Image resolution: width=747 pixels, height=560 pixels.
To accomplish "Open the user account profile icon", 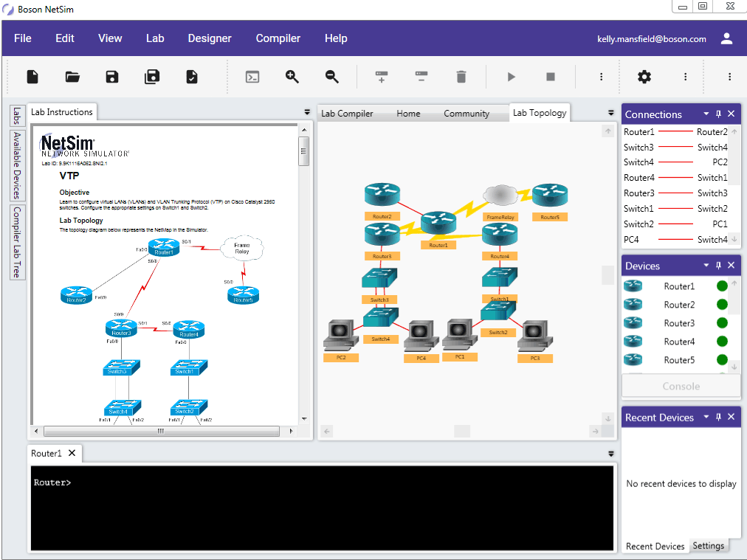I will coord(726,38).
